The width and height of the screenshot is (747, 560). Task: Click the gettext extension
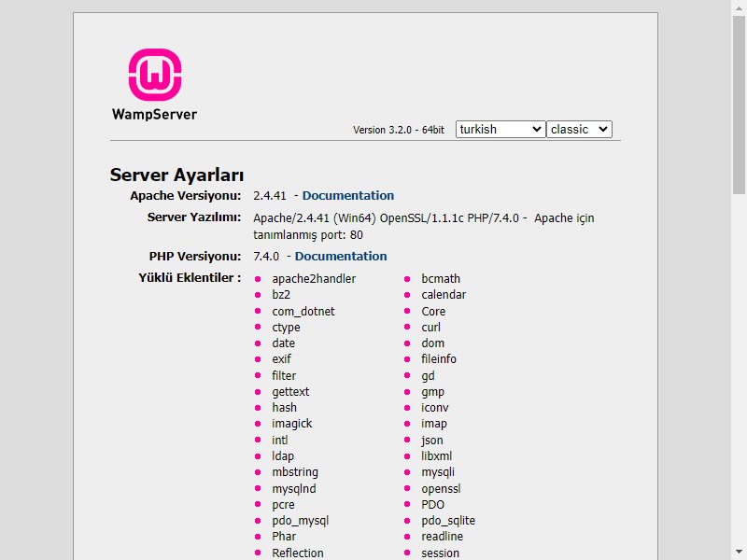coord(290,392)
